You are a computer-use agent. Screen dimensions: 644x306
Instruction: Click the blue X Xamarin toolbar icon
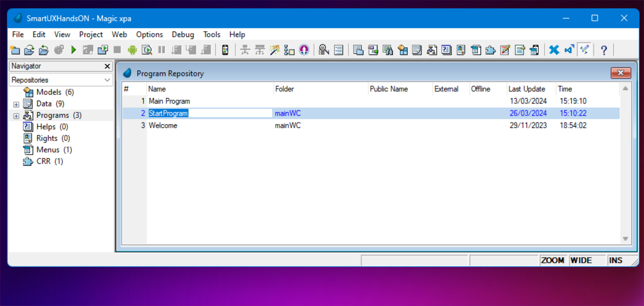[x=554, y=50]
